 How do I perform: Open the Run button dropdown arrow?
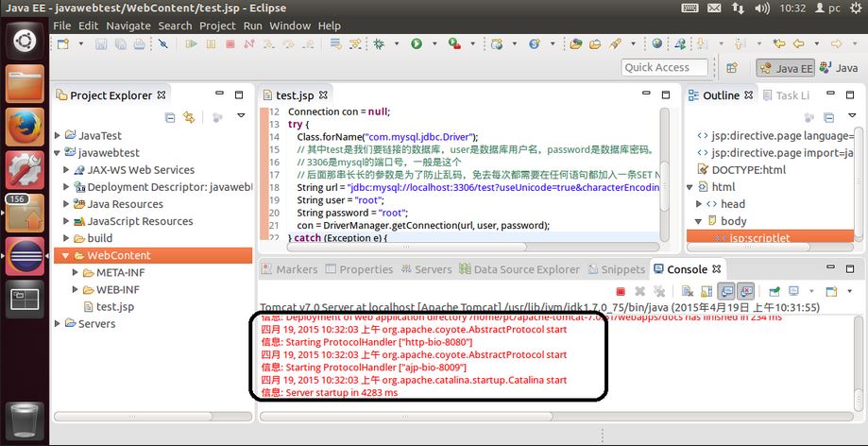pos(434,43)
